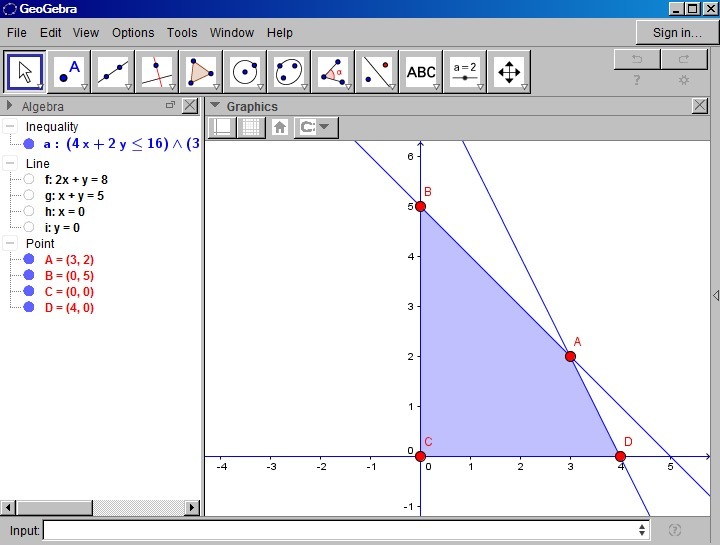
Task: Click the Redo arrow button
Action: [x=684, y=59]
